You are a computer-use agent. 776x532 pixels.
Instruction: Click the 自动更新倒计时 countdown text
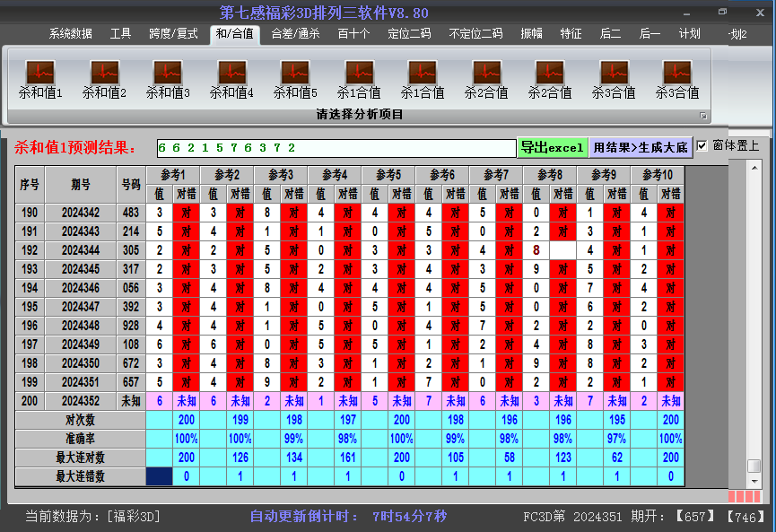[x=348, y=517]
